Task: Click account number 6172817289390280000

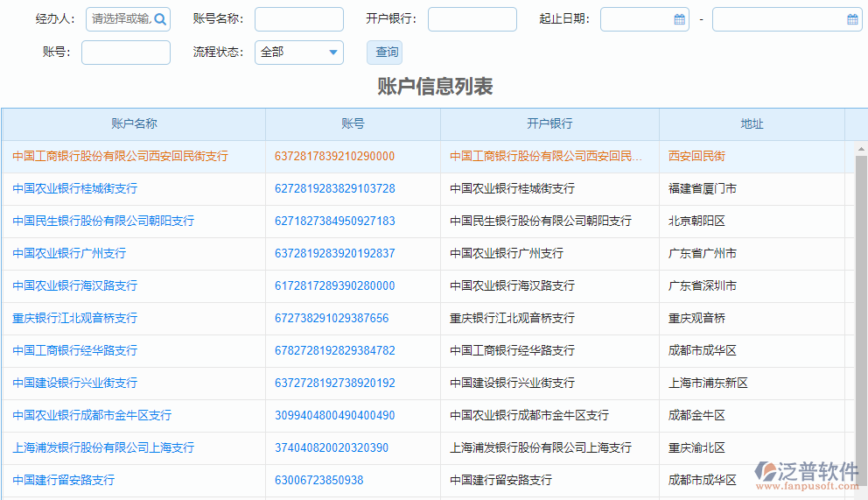Action: click(x=334, y=285)
